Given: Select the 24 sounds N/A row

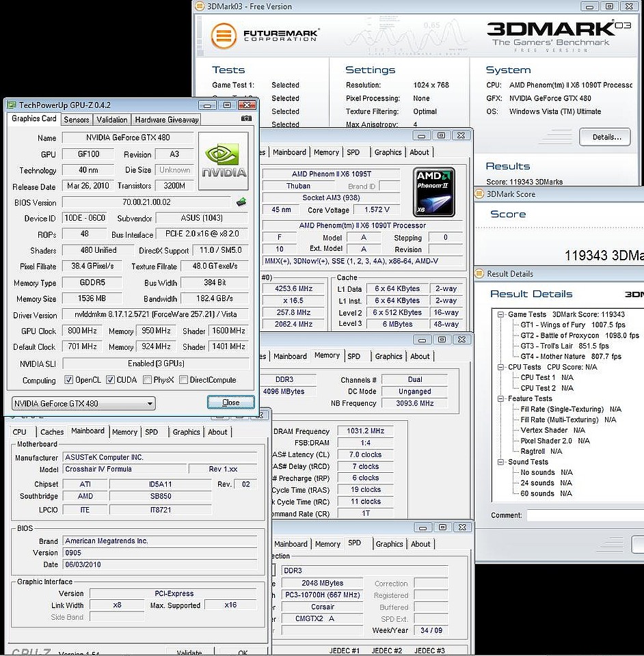Looking at the screenshot, I should 546,483.
